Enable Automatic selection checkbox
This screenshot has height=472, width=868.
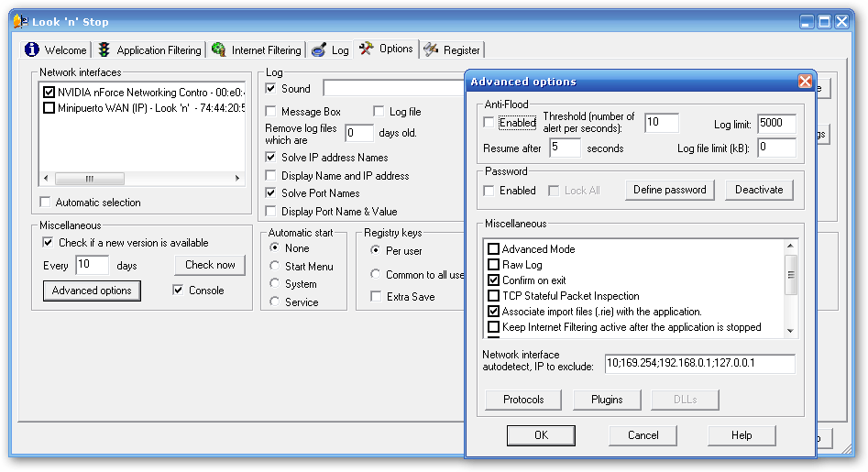point(46,202)
